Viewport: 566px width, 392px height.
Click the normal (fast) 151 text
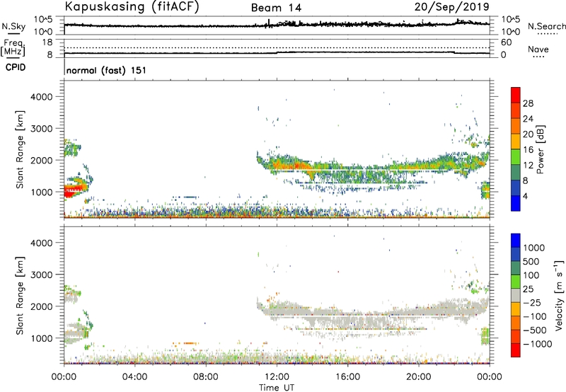107,70
